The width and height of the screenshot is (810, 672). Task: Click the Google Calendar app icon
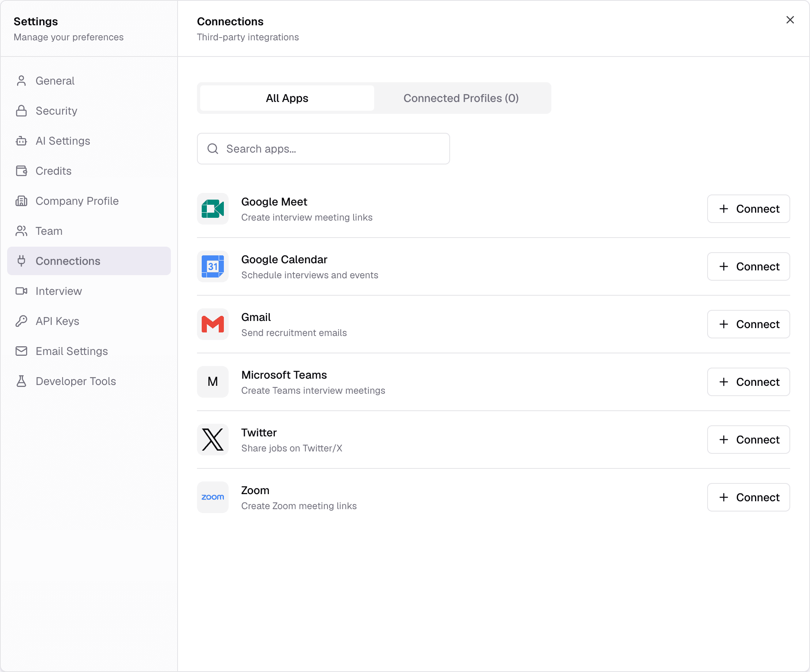pyautogui.click(x=213, y=266)
